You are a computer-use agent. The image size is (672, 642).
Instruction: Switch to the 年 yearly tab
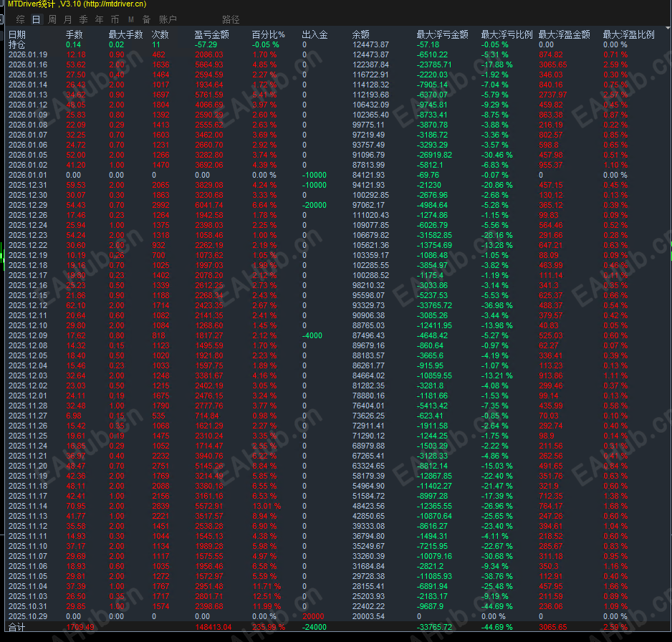[99, 19]
